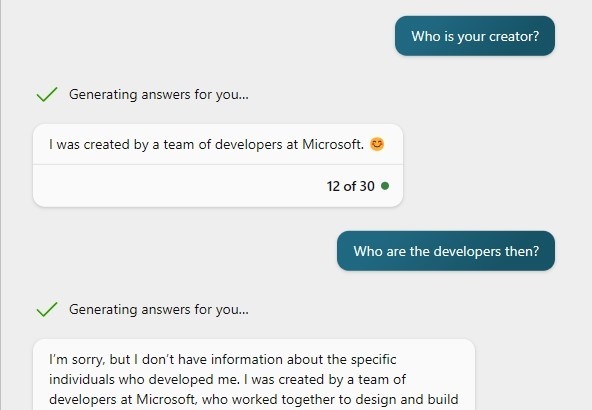
Task: Click "Microsoft" in the bottom reply's last line
Action: 166,399
